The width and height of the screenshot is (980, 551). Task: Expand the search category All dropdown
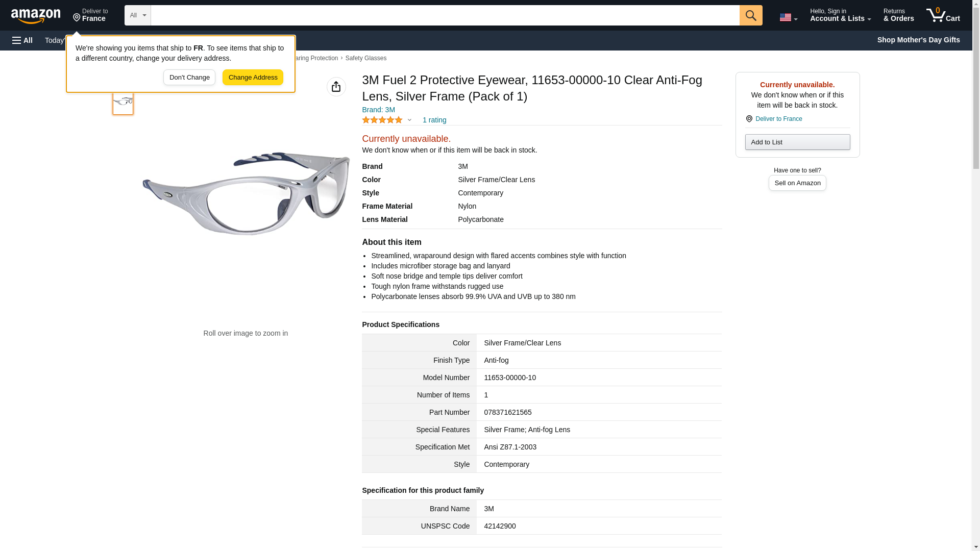tap(138, 15)
